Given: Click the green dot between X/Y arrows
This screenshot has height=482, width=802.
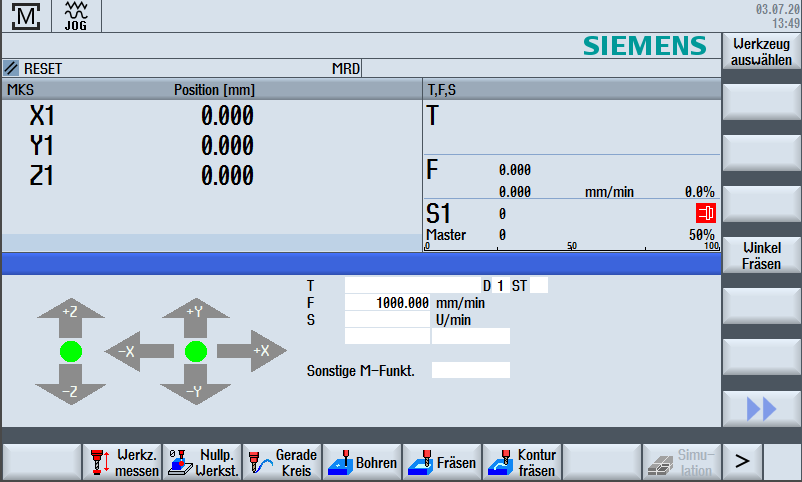Looking at the screenshot, I should pos(196,352).
